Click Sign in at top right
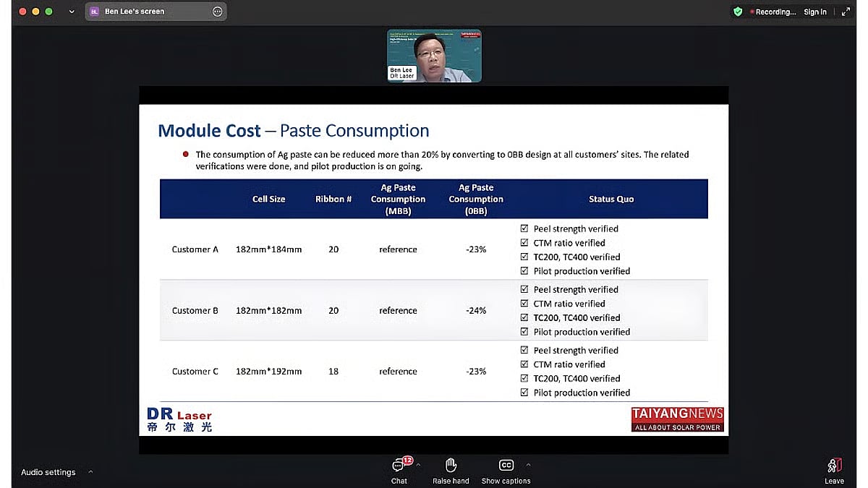Image resolution: width=868 pixels, height=488 pixels. [x=814, y=12]
